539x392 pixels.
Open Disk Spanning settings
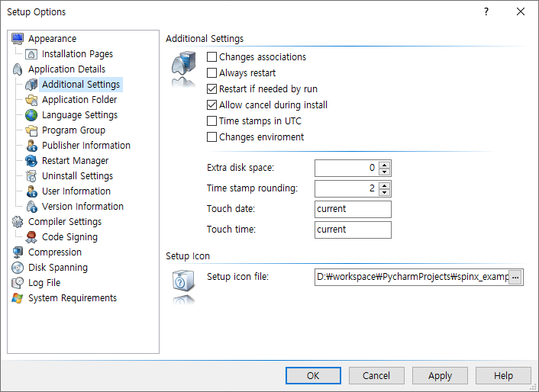(58, 268)
